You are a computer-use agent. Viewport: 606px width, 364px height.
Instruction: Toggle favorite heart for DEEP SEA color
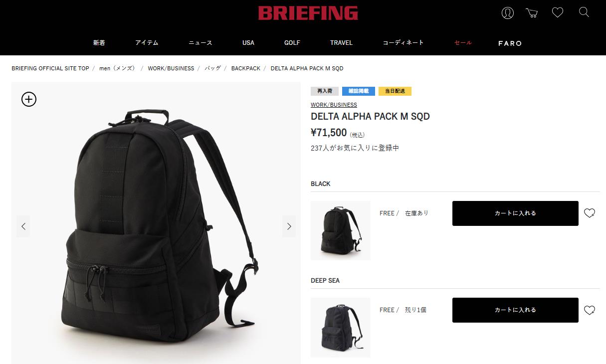click(x=590, y=310)
